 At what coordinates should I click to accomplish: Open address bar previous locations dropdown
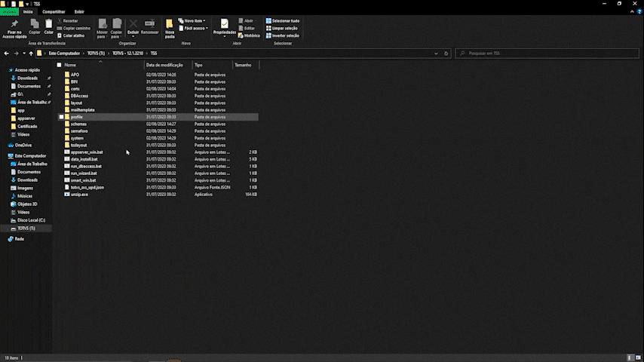pyautogui.click(x=436, y=54)
